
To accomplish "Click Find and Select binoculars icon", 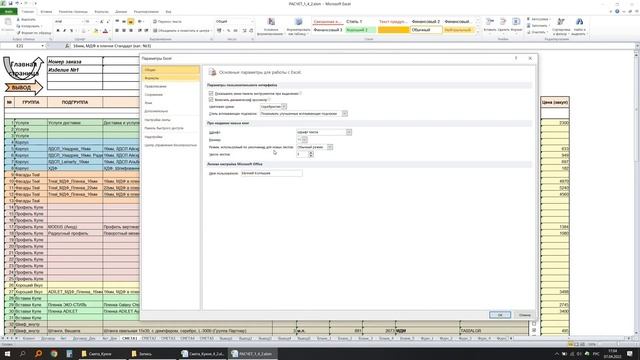I will point(579,22).
